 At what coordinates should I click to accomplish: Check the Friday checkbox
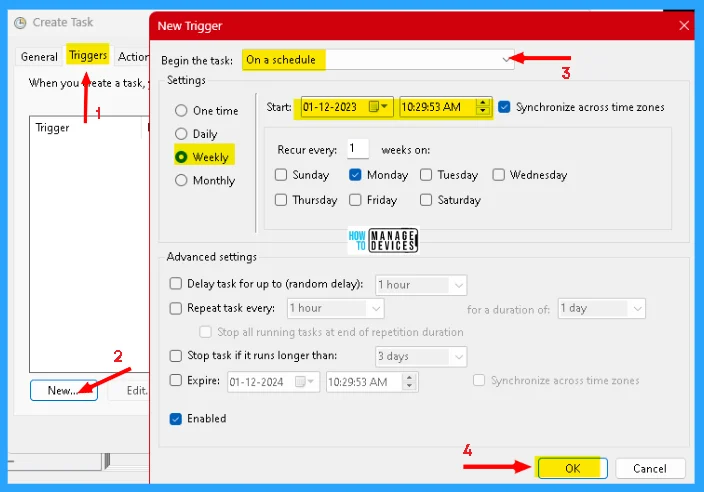(355, 200)
